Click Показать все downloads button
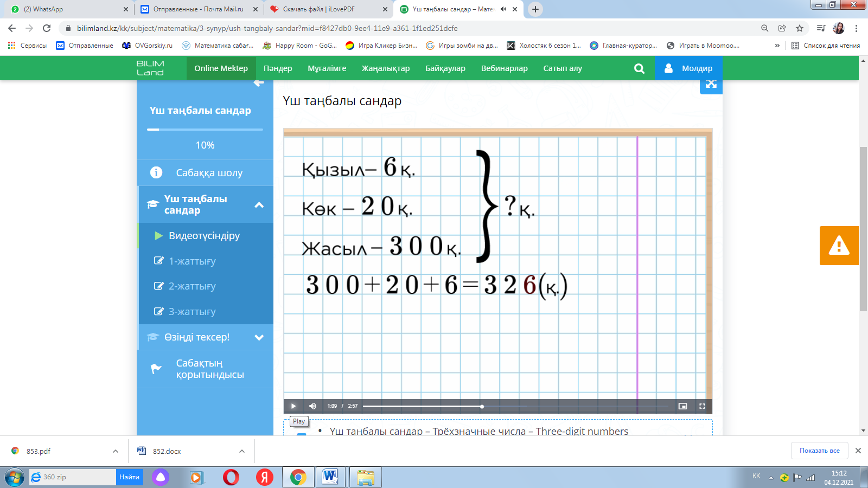 click(x=820, y=451)
